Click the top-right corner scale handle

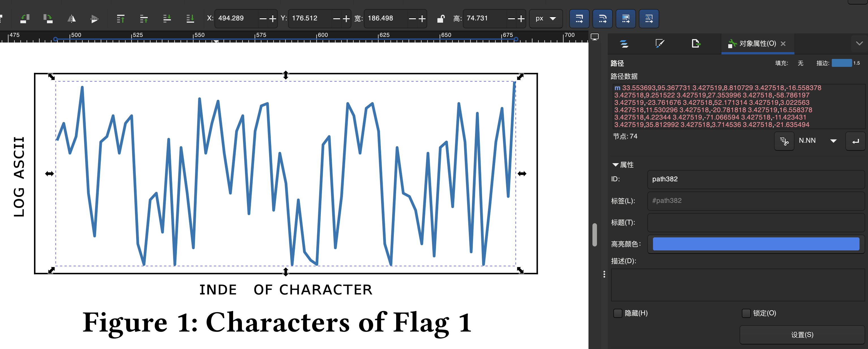(x=520, y=76)
